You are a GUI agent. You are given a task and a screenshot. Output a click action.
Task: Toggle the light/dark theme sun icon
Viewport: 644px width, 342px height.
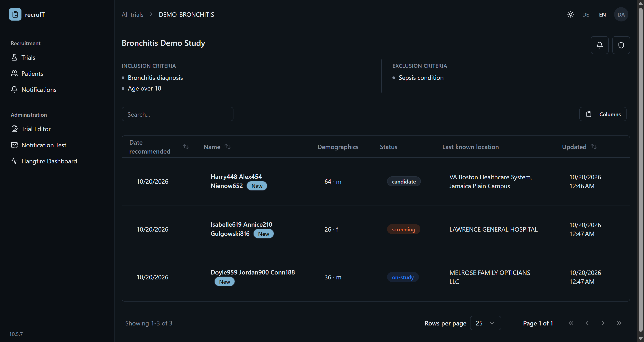coord(570,14)
